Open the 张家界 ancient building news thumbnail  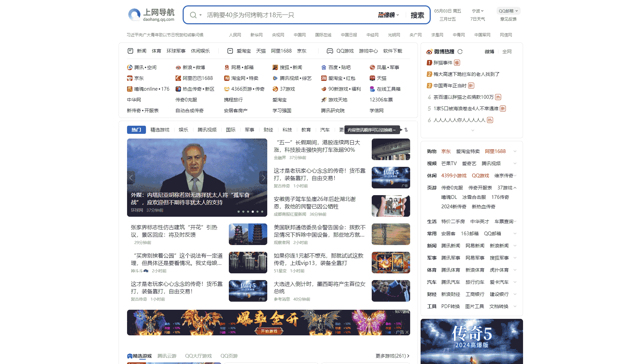pos(248,234)
